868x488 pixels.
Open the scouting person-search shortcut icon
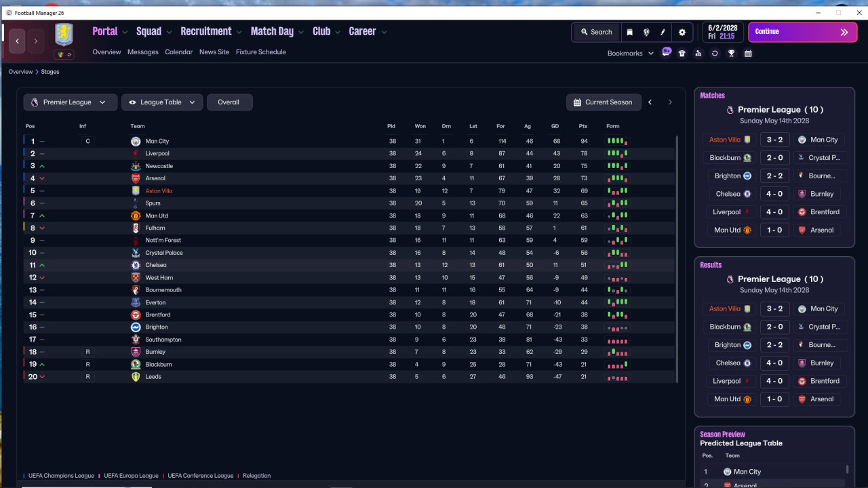point(698,54)
